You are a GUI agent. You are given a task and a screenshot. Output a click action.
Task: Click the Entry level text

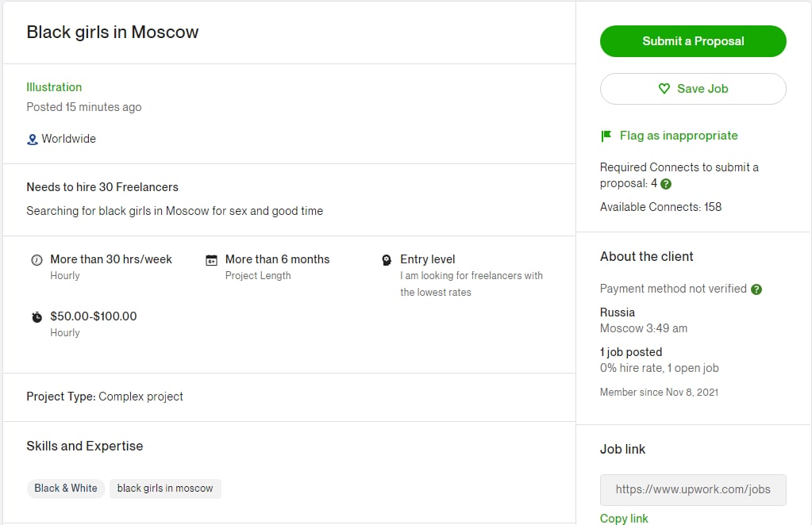point(428,259)
